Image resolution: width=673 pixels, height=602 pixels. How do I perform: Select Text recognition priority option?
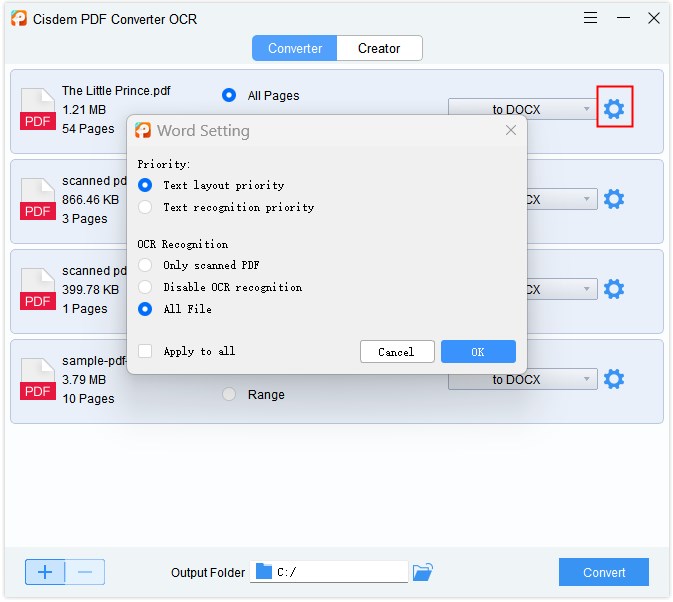pyautogui.click(x=145, y=207)
